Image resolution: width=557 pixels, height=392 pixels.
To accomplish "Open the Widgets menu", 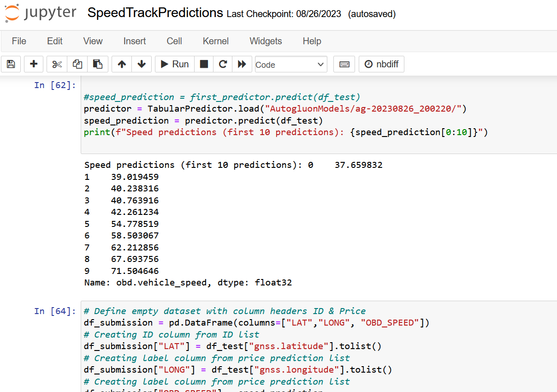I will (266, 41).
